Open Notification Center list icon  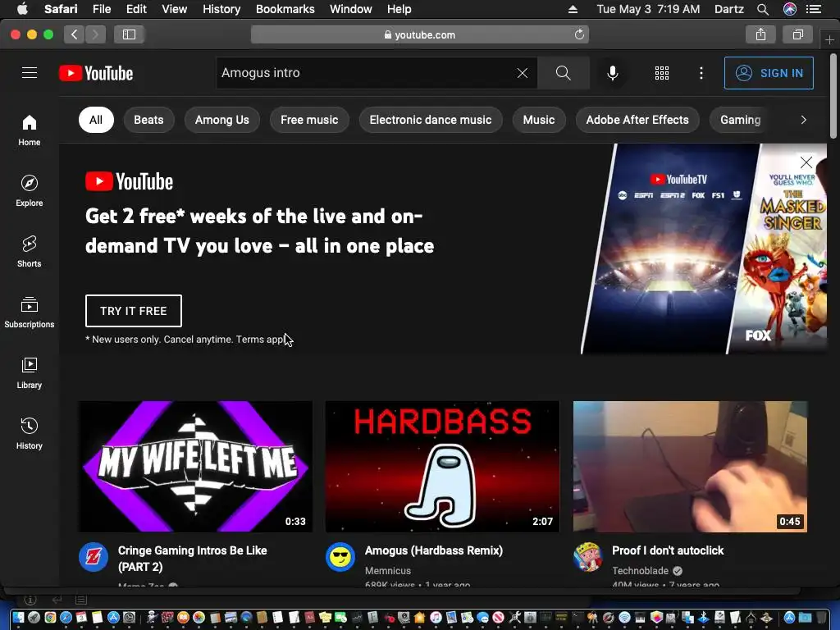click(x=814, y=9)
